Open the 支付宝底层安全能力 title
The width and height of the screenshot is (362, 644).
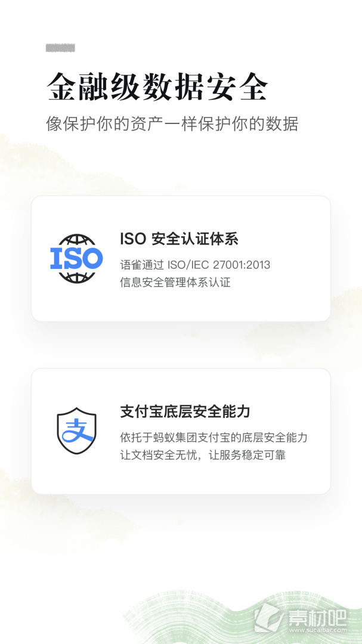(x=185, y=411)
